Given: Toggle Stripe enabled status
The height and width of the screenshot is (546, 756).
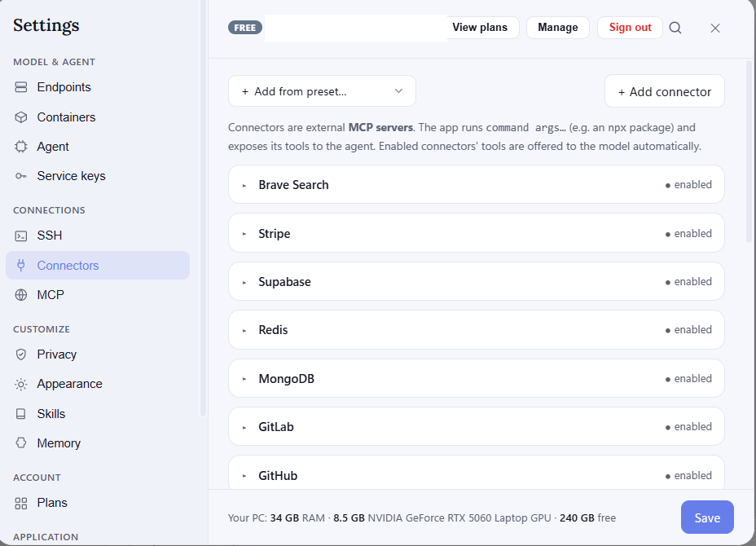Looking at the screenshot, I should pyautogui.click(x=688, y=233).
